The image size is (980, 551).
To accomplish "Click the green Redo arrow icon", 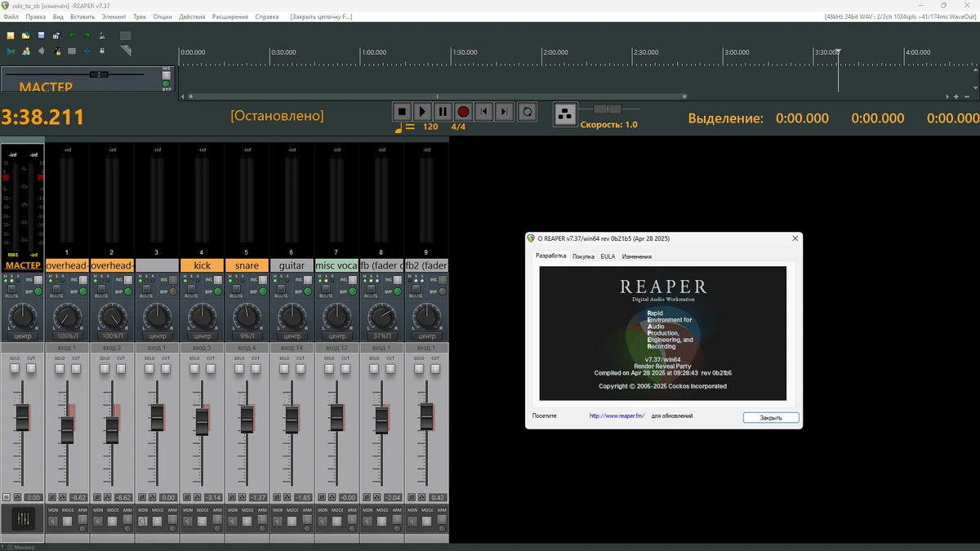I will [87, 36].
